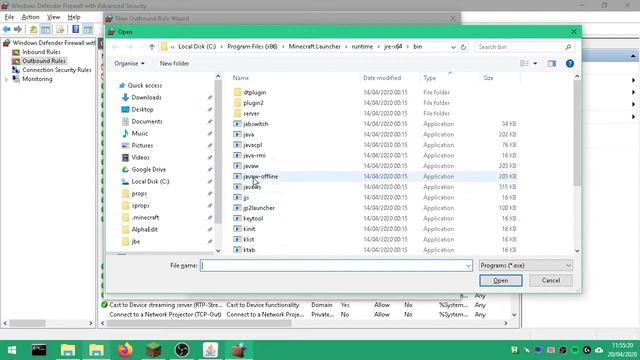
Task: Select the javacpl application file
Action: tap(253, 145)
